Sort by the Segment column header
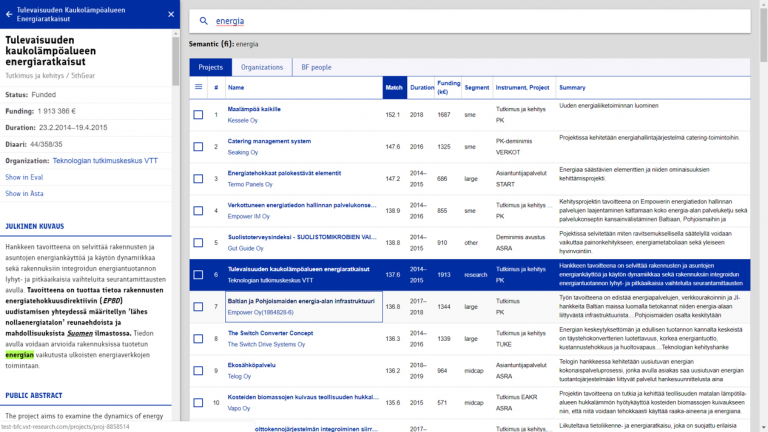The image size is (768, 432). click(477, 88)
